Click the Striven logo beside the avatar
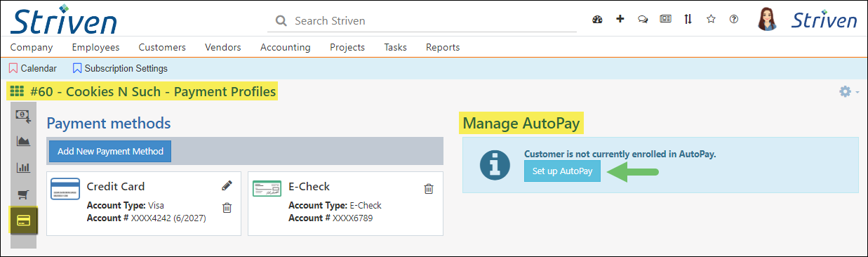The height and width of the screenshot is (257, 868). click(824, 20)
